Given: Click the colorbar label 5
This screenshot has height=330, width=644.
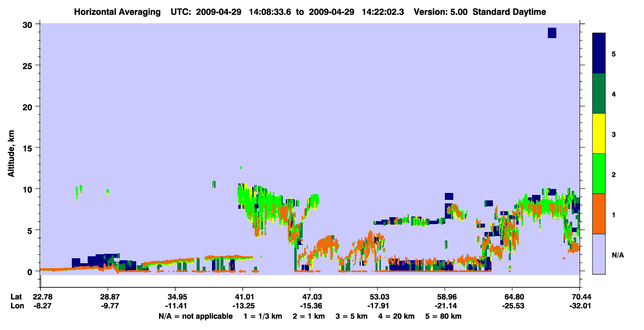Looking at the screenshot, I should pos(614,53).
